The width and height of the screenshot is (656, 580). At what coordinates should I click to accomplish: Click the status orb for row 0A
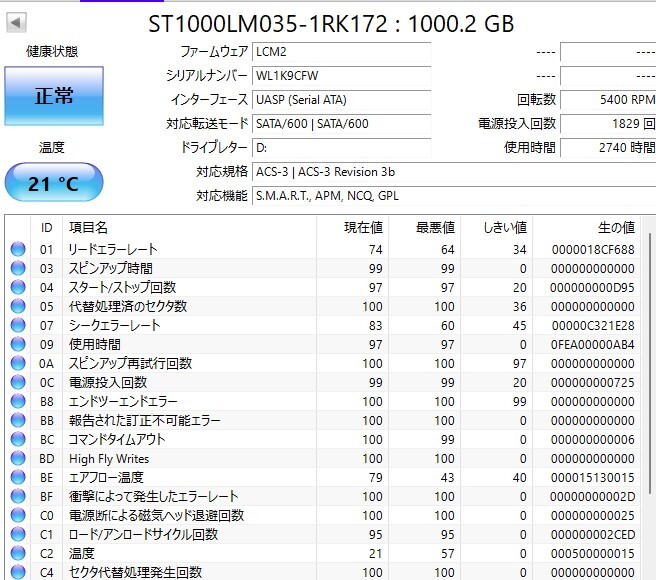click(18, 363)
